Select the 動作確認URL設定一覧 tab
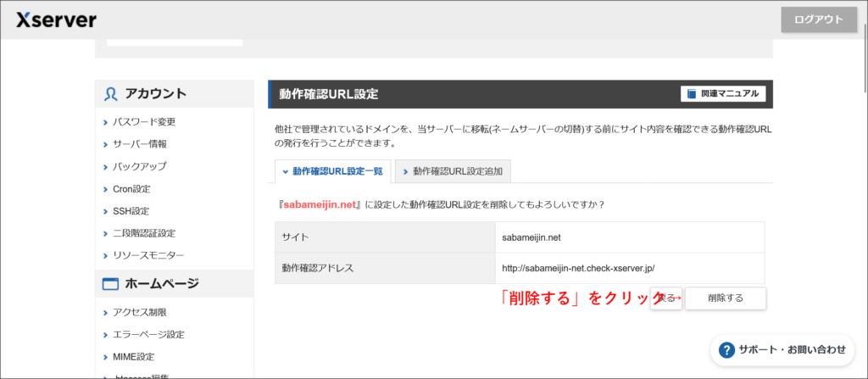868x379 pixels. pyautogui.click(x=331, y=171)
